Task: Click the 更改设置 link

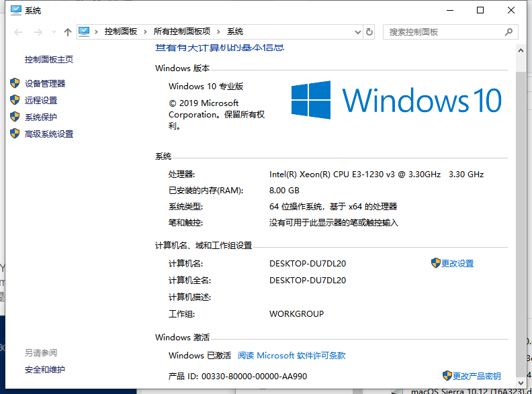Action: pos(457,264)
